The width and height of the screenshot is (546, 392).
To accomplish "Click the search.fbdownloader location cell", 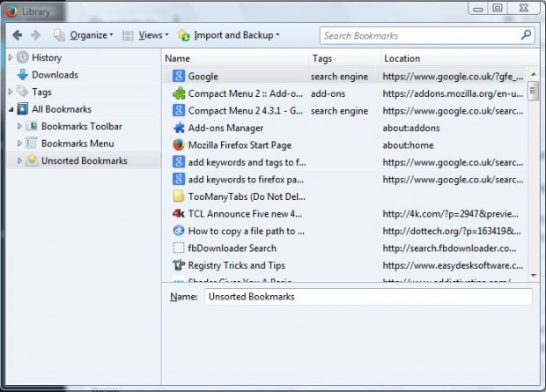I will pyautogui.click(x=449, y=248).
